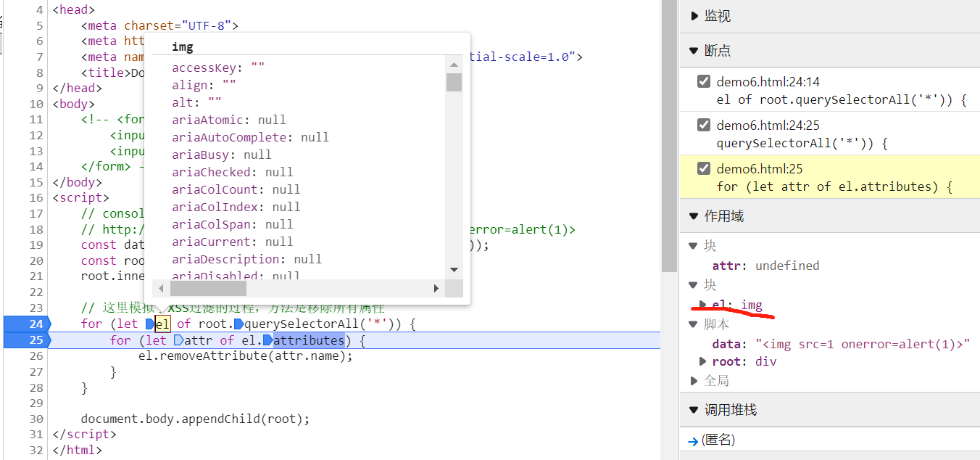Collapse the first 块 scope block containing attr

point(694,246)
